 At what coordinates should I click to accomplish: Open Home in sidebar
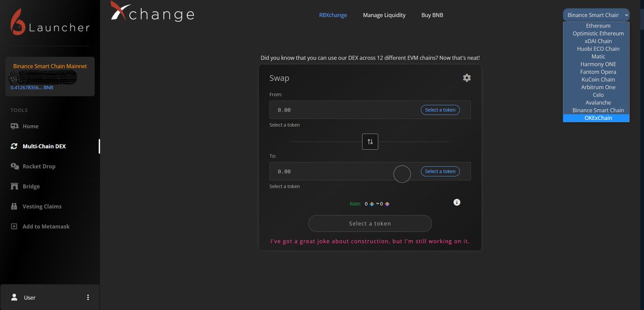(31, 126)
